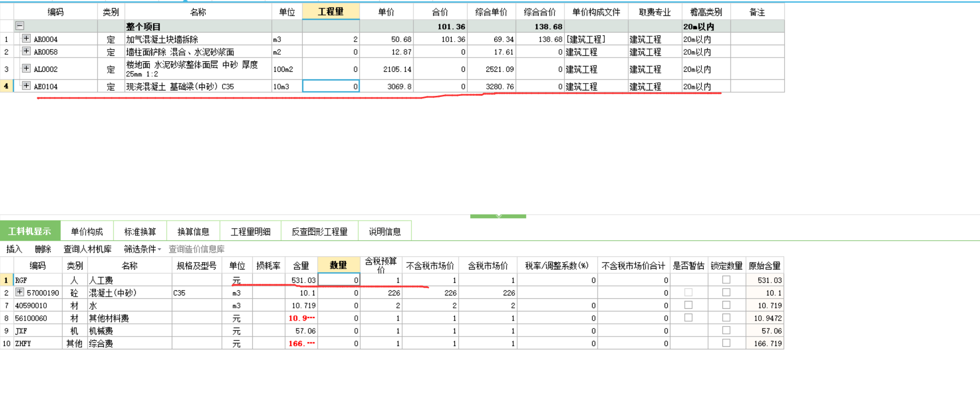Image resolution: width=980 pixels, height=393 pixels.
Task: Toggle 是否暂估 checkbox for 混凝土(中砂)
Action: point(688,292)
